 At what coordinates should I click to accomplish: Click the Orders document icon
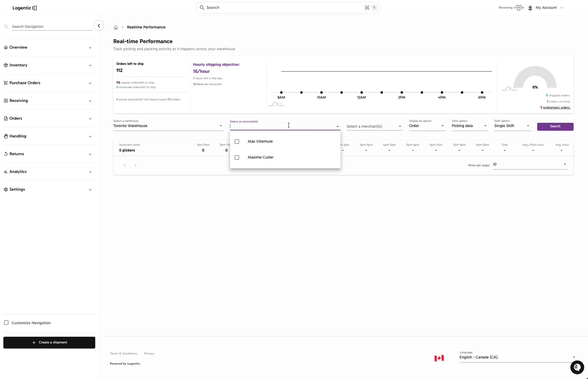6,118
